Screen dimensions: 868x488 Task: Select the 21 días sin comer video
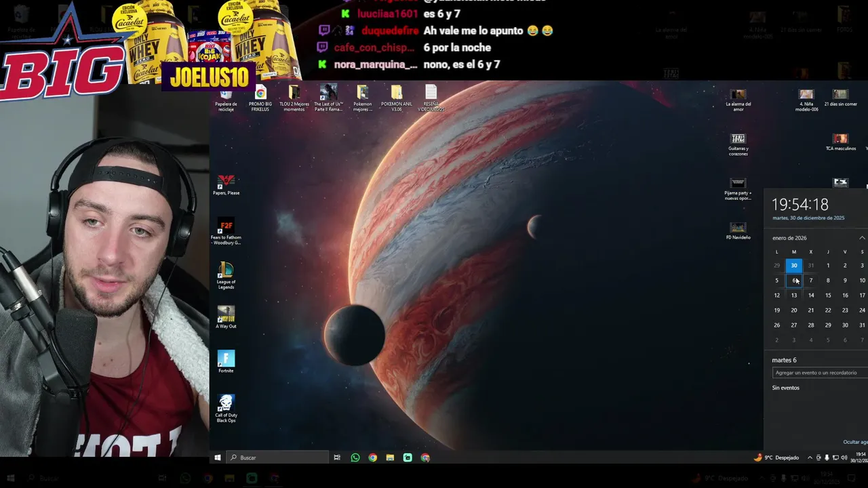(840, 98)
